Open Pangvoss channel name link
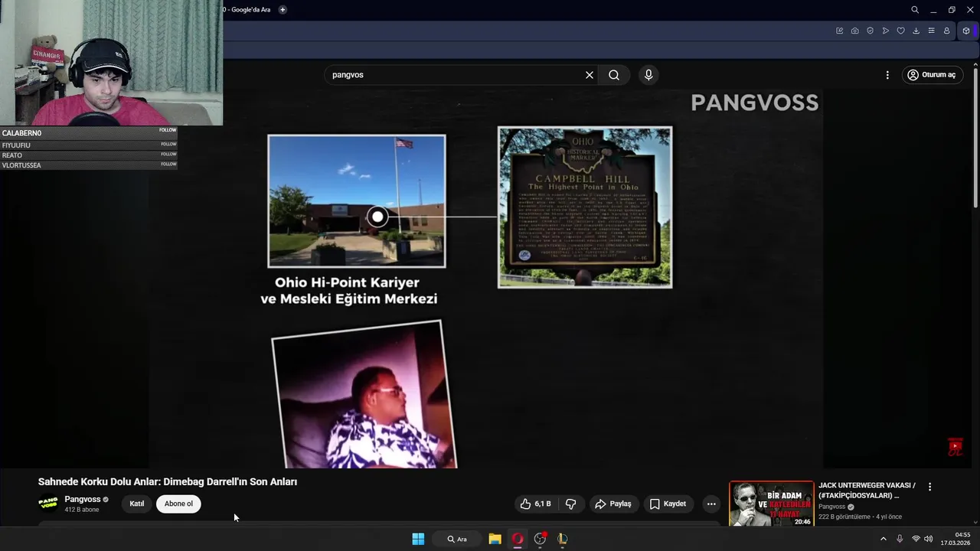 coord(83,499)
